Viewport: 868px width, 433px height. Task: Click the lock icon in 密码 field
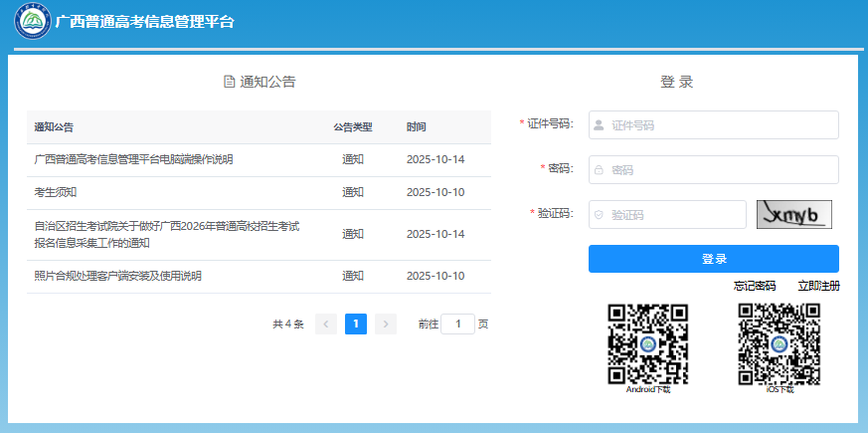599,170
